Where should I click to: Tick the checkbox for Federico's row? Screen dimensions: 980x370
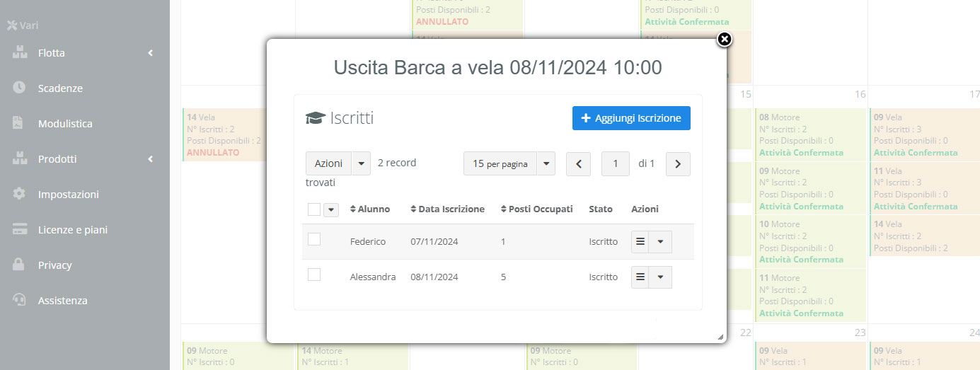314,240
